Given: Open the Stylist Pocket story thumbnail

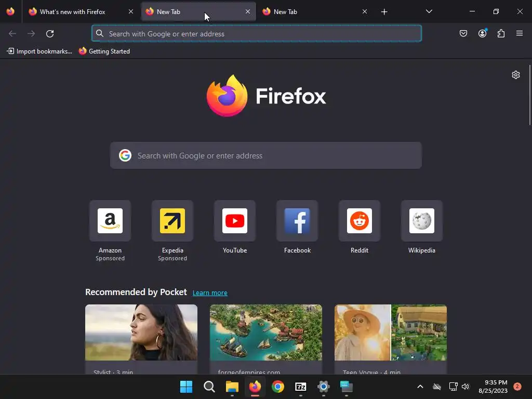Looking at the screenshot, I should click(x=141, y=332).
